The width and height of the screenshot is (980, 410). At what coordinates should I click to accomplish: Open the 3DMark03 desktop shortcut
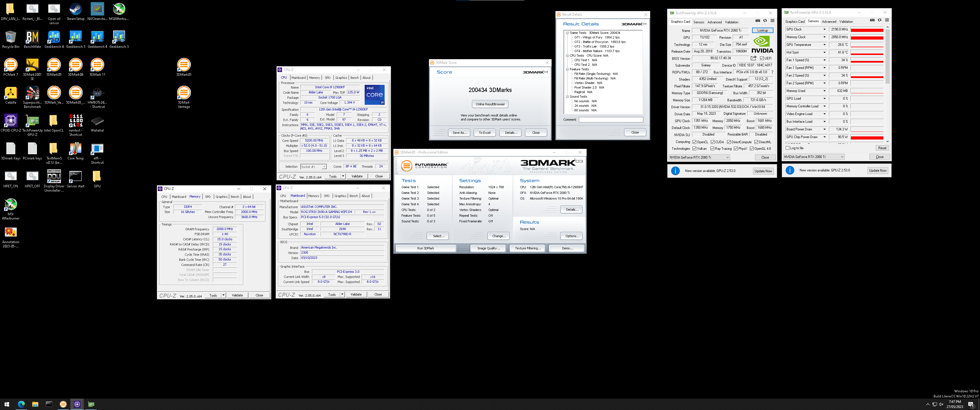[x=184, y=67]
